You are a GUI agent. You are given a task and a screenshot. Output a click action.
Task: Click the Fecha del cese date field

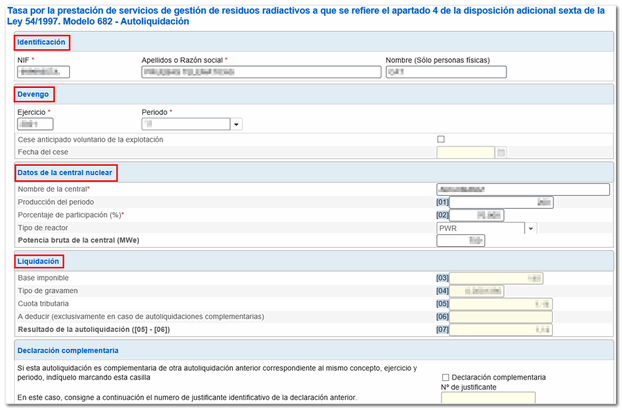(x=465, y=153)
